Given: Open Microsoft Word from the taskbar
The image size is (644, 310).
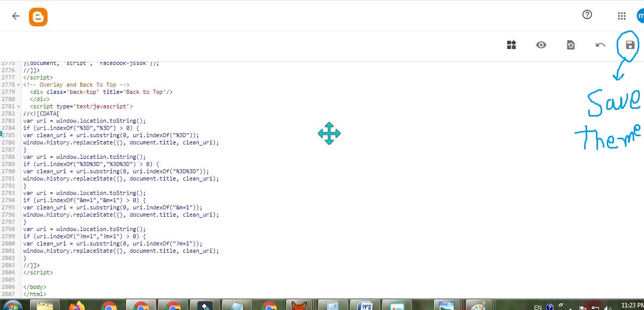Looking at the screenshot, I should tap(365, 305).
